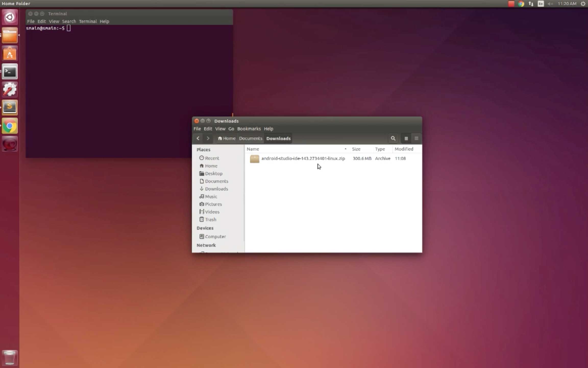Image resolution: width=588 pixels, height=368 pixels.
Task: Click the compact view icon in toolbar
Action: [416, 138]
